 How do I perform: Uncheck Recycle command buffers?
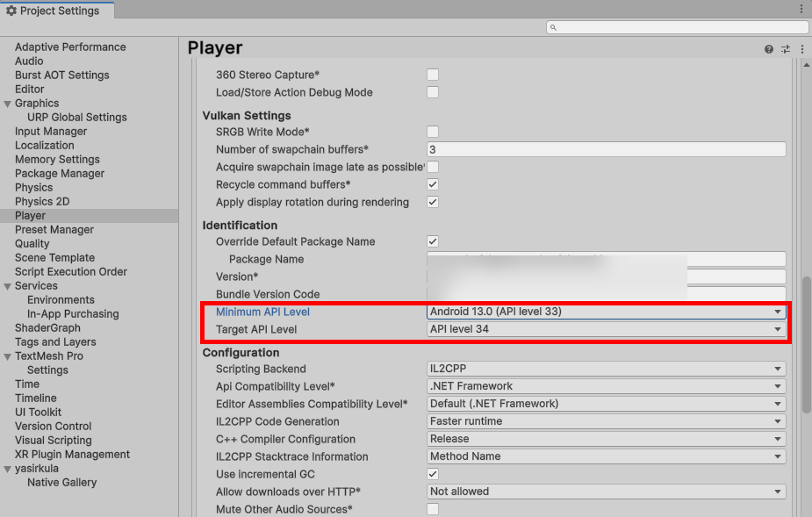point(433,184)
